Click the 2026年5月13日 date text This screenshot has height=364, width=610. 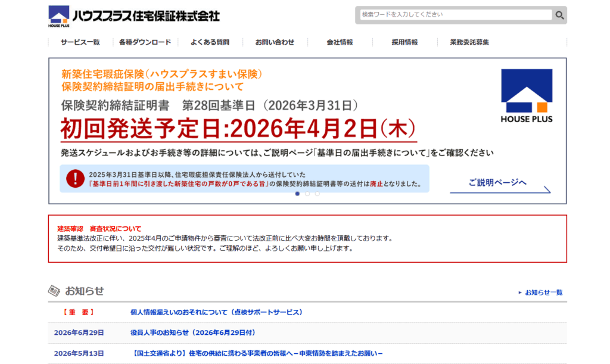click(x=79, y=353)
